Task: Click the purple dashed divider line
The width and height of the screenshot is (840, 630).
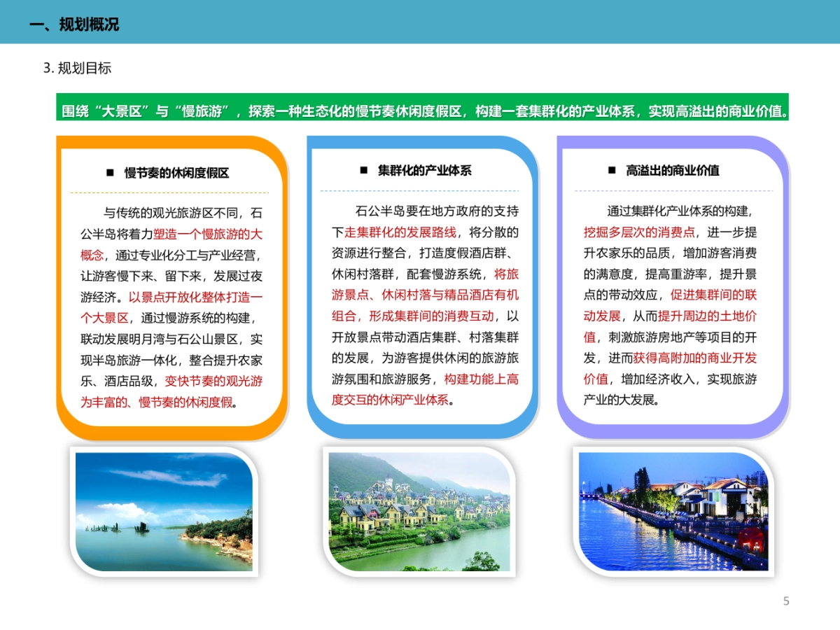Action: pyautogui.click(x=672, y=190)
